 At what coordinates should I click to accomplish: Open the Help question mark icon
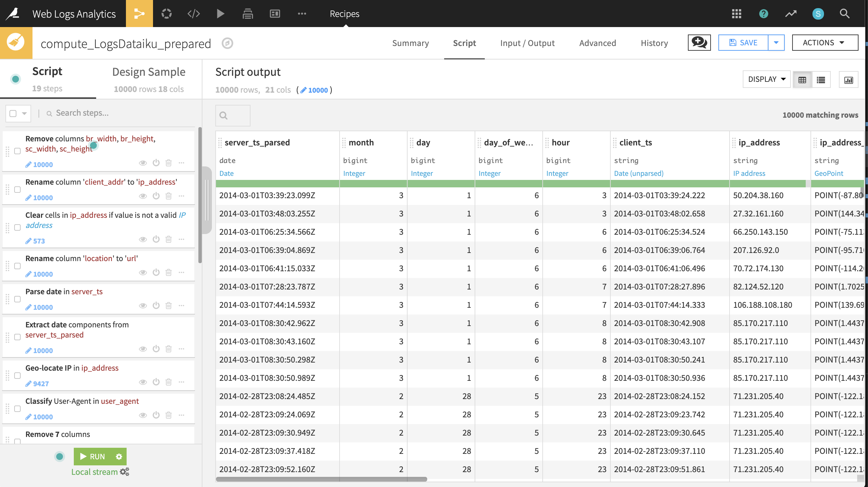click(764, 14)
